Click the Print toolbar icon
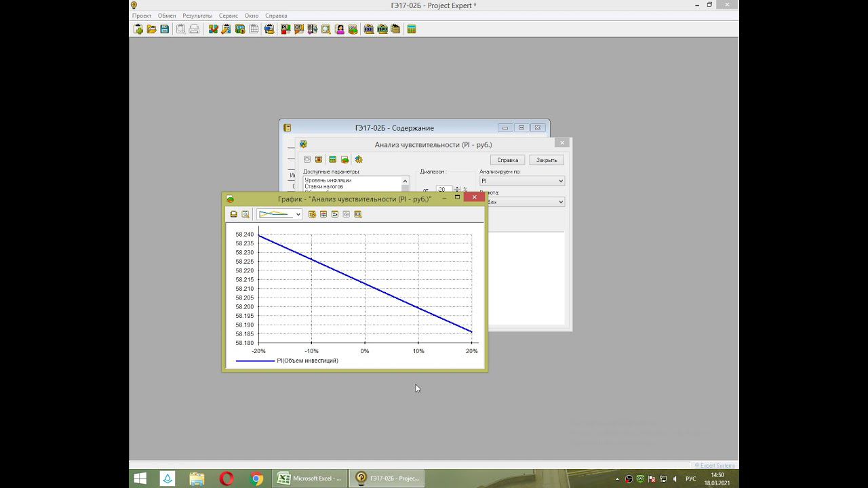 pos(194,29)
